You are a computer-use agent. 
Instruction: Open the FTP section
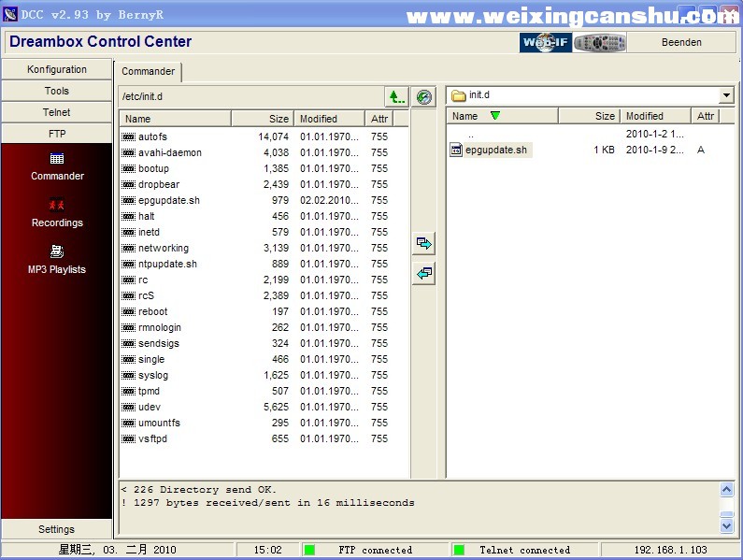[x=57, y=134]
